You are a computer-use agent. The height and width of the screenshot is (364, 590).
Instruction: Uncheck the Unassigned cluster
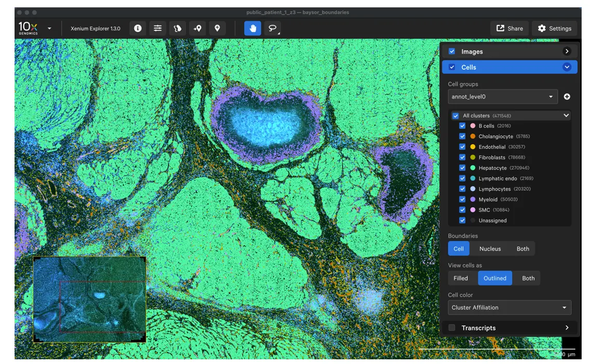pos(462,221)
